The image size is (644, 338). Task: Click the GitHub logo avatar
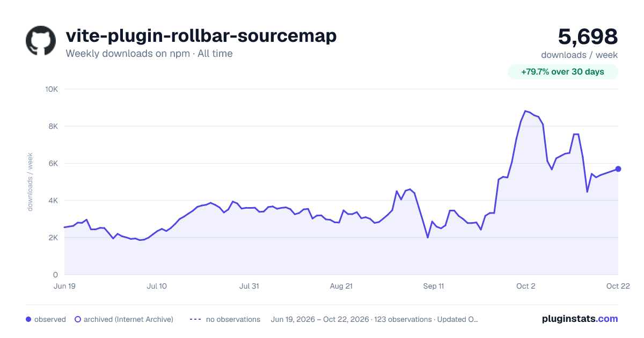pos(41,41)
